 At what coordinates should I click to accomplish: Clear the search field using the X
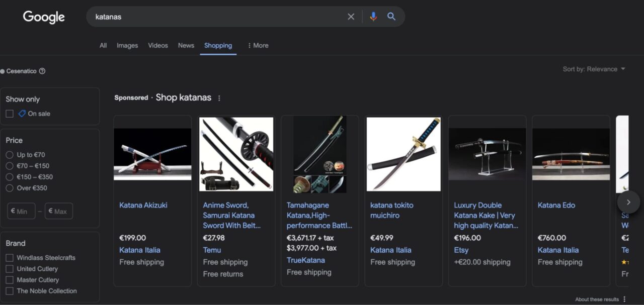(x=351, y=16)
